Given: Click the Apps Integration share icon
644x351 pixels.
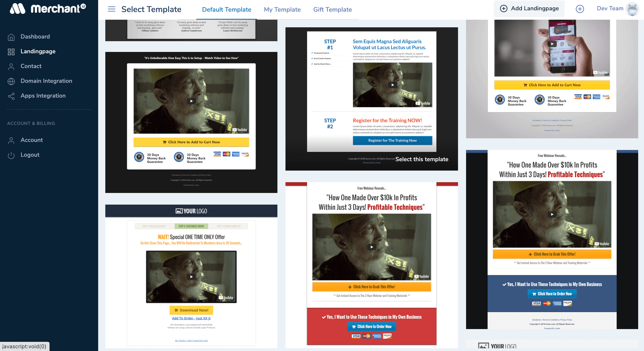Looking at the screenshot, I should [x=11, y=96].
